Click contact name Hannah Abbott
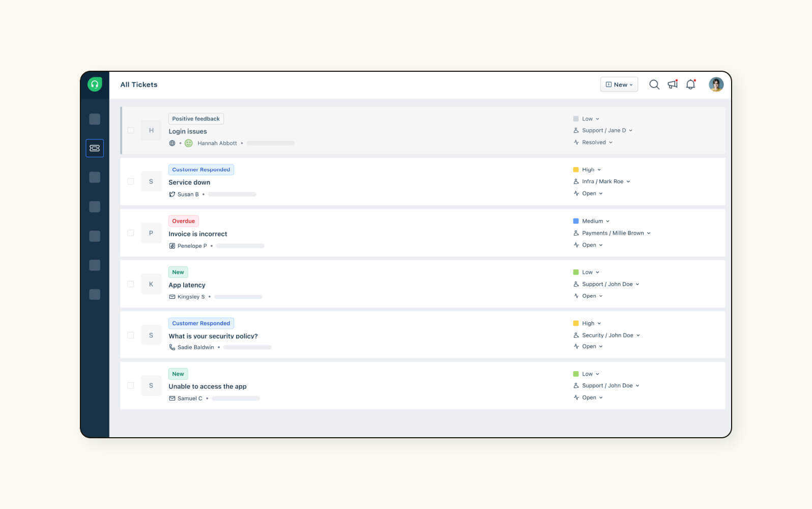812x509 pixels. (217, 143)
